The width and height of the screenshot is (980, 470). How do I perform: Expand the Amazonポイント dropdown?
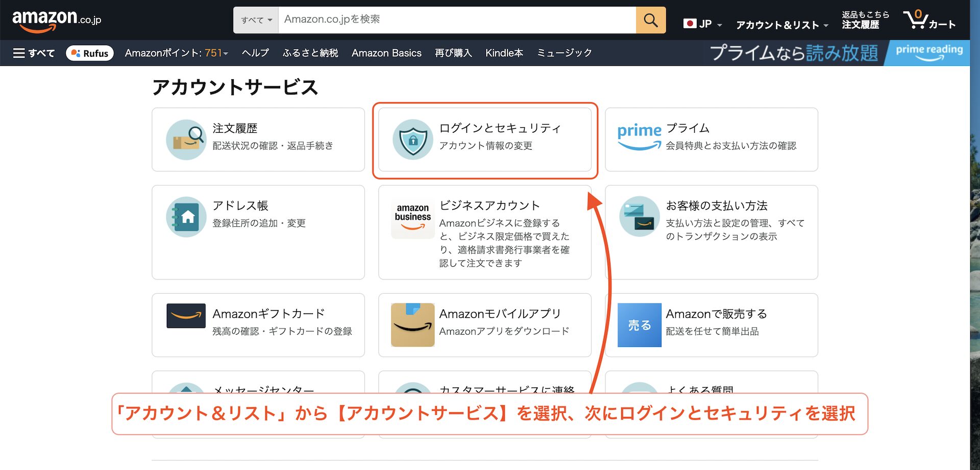tap(176, 53)
